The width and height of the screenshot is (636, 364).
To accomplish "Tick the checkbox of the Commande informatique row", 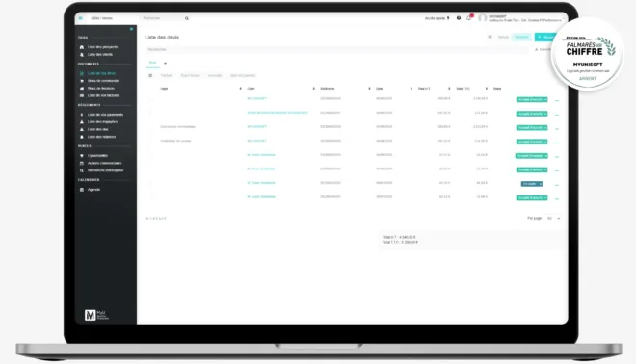I will coord(151,127).
